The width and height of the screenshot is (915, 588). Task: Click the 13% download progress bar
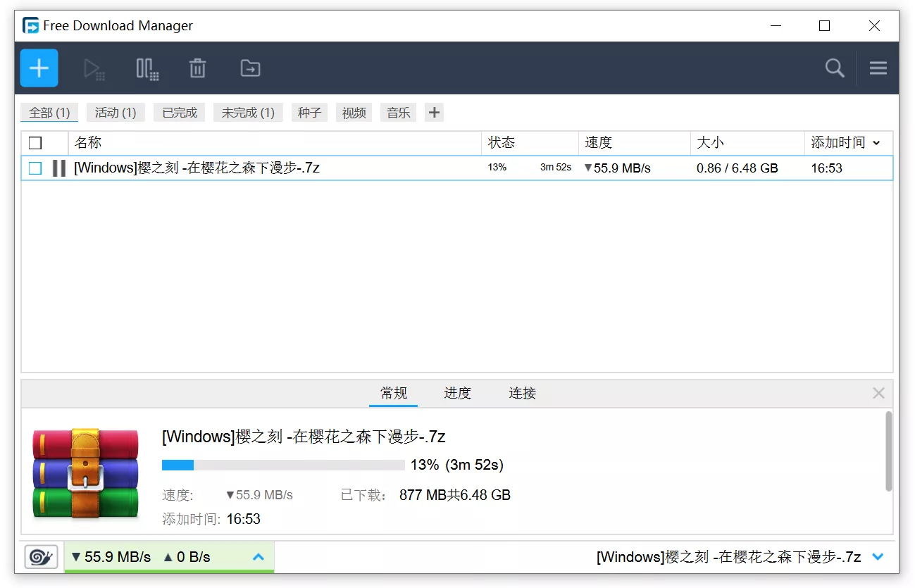(x=282, y=465)
